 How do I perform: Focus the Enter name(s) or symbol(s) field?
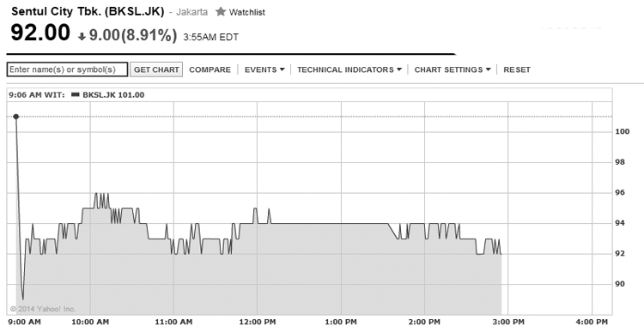pos(67,69)
